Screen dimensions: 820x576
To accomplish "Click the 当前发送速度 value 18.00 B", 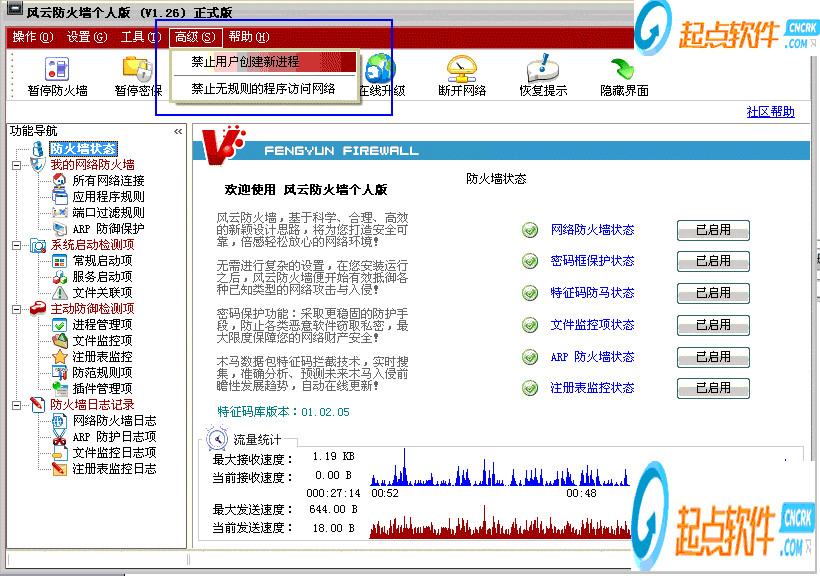I will (335, 528).
